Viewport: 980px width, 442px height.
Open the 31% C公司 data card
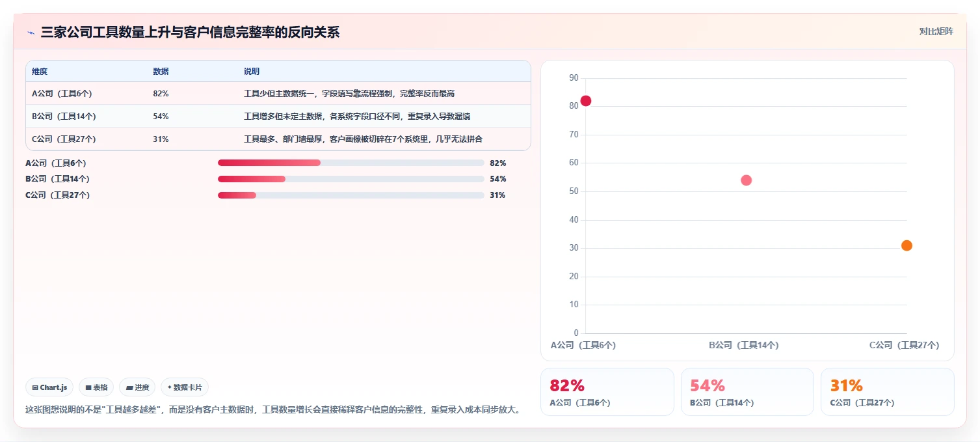click(x=887, y=392)
